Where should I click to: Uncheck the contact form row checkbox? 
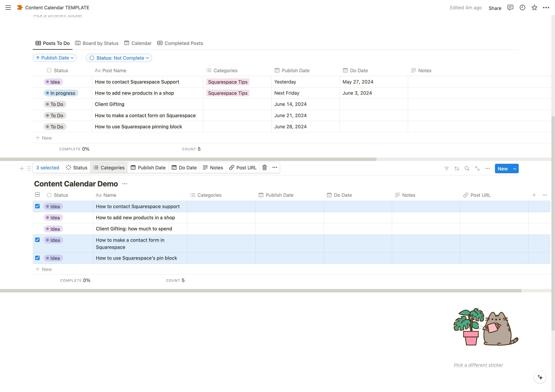[38, 240]
